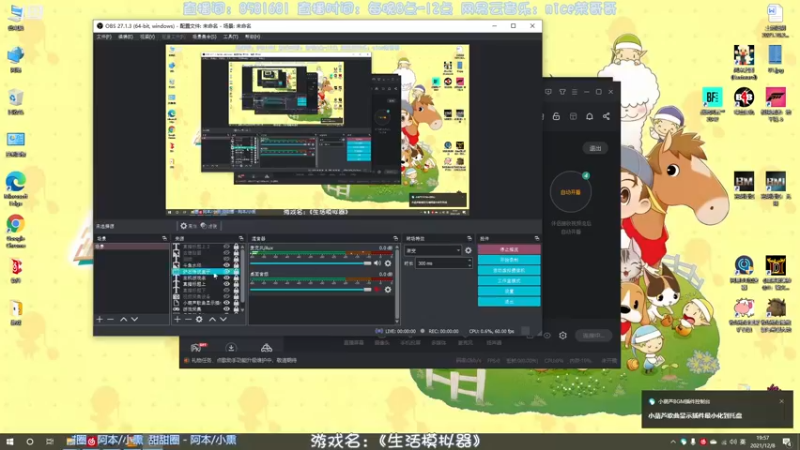Decrease transition duration with the down arrow

point(469,266)
